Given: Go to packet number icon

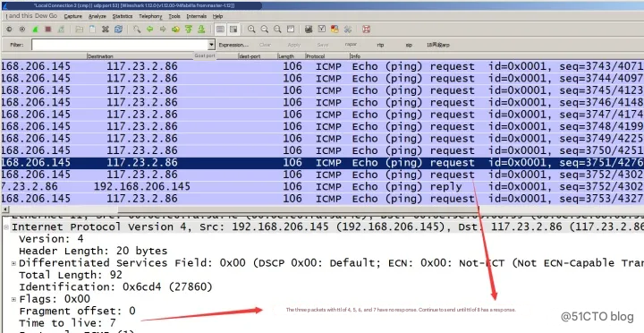Looking at the screenshot, I should pyautogui.click(x=176, y=30).
